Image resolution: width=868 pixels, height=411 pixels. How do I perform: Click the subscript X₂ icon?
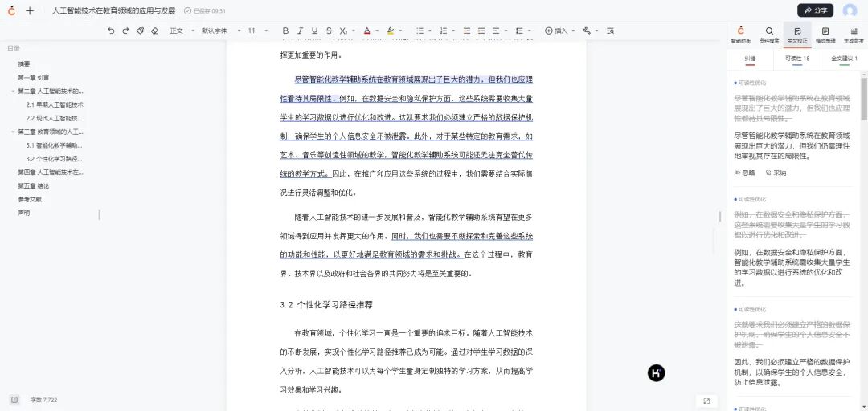click(344, 31)
